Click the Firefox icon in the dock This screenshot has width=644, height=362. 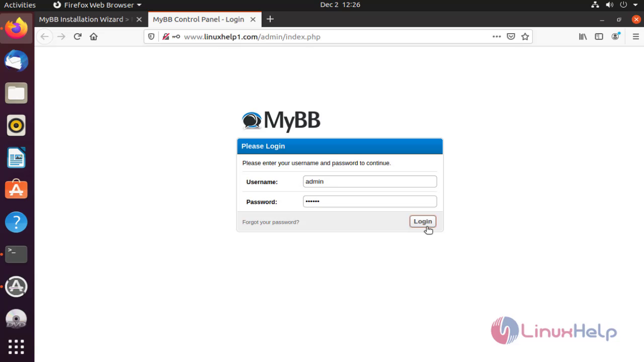pyautogui.click(x=17, y=28)
